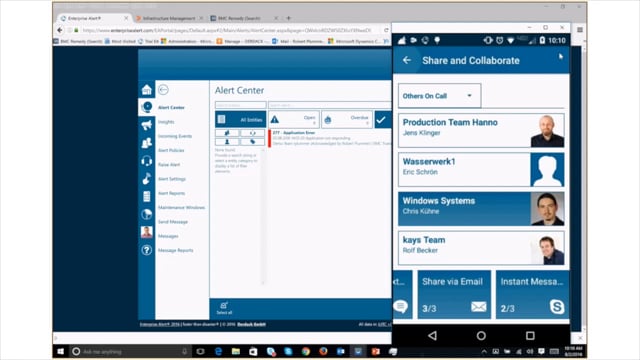The image size is (640, 360).
Task: Filter entities by the tag icon button
Action: [x=252, y=142]
